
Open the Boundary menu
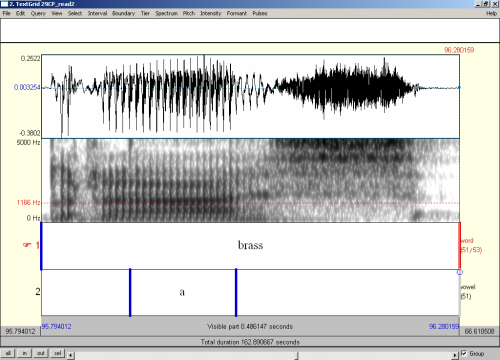point(123,13)
